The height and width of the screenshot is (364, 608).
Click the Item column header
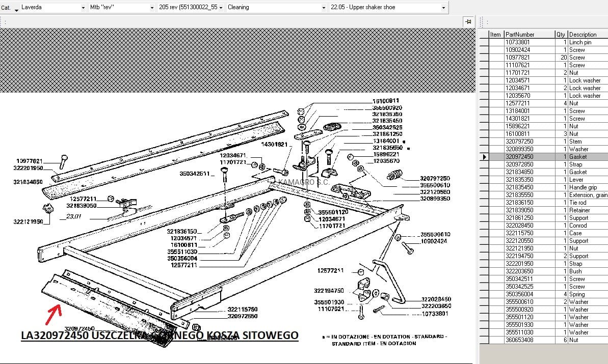[x=496, y=35]
